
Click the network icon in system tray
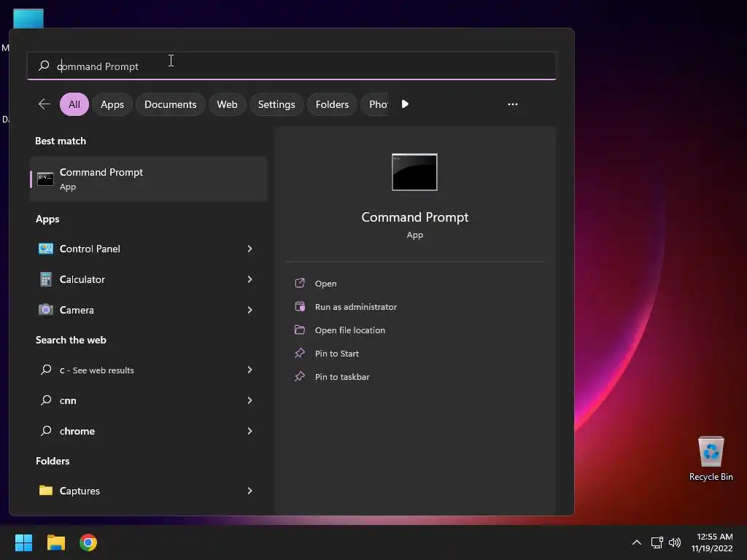[x=657, y=542]
